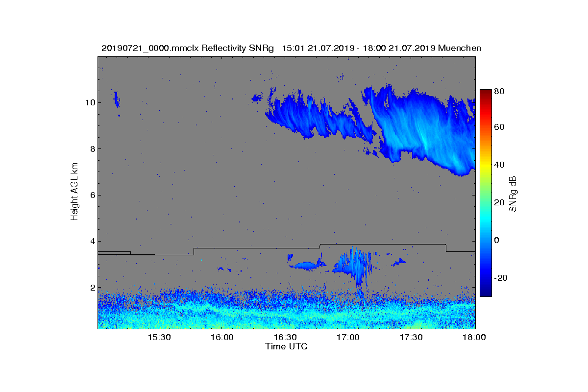Click the 'Height AGL km' y-axis label
The height and width of the screenshot is (392, 588).
click(x=74, y=193)
